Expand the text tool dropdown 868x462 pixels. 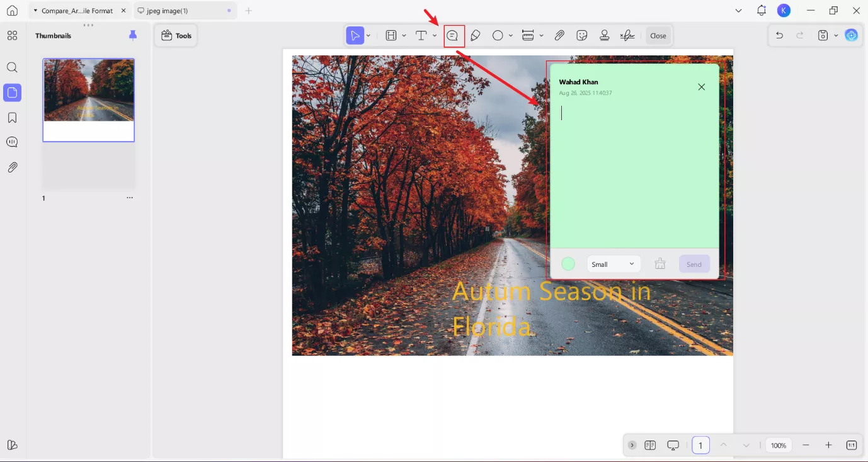click(x=434, y=35)
